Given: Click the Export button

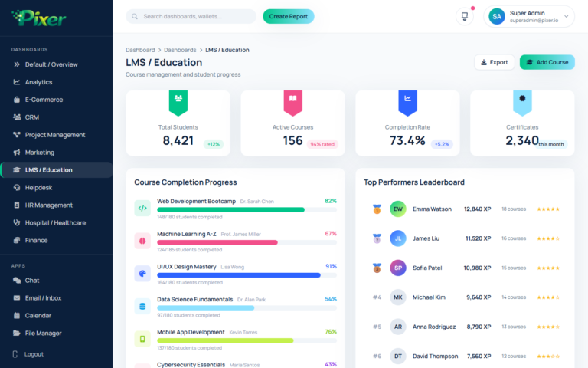Looking at the screenshot, I should pos(495,62).
